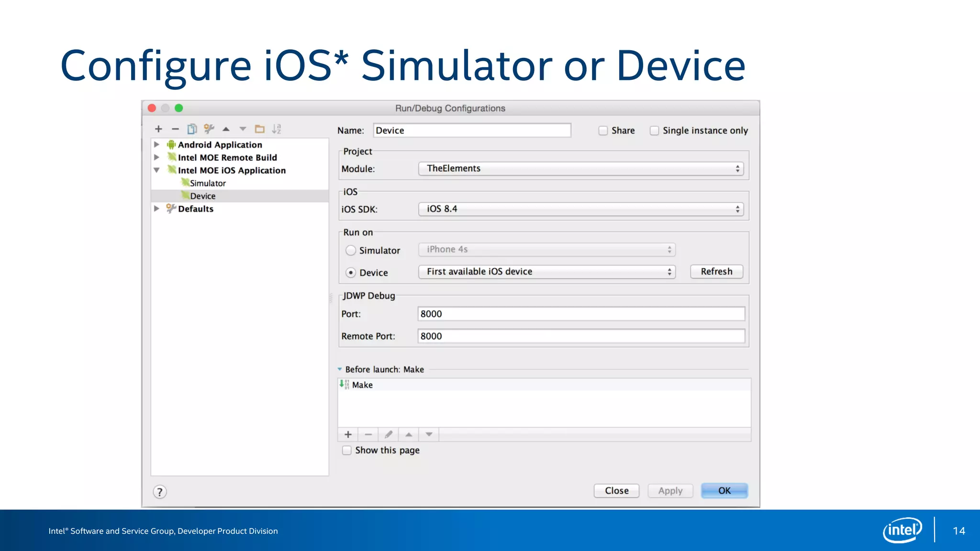Click the Remote Port input field
The width and height of the screenshot is (980, 551).
click(x=581, y=336)
